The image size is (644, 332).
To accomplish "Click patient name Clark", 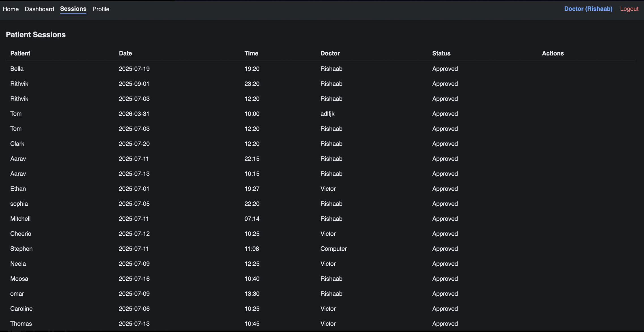I will click(17, 144).
